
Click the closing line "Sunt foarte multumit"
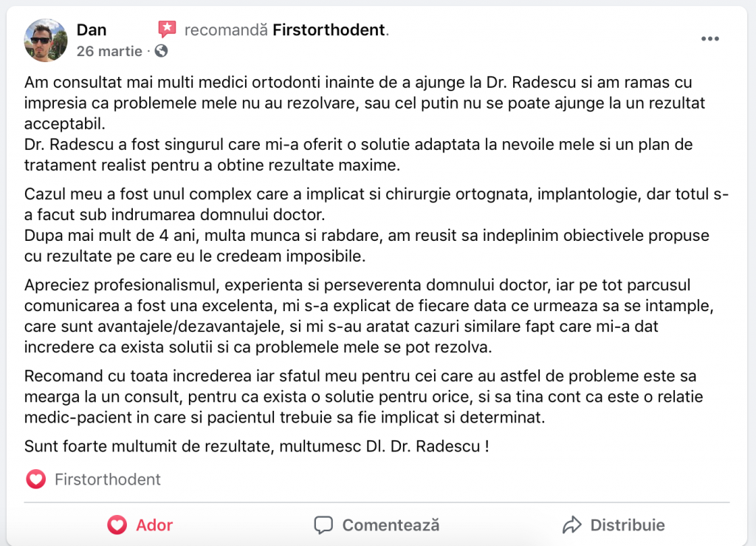tap(256, 446)
